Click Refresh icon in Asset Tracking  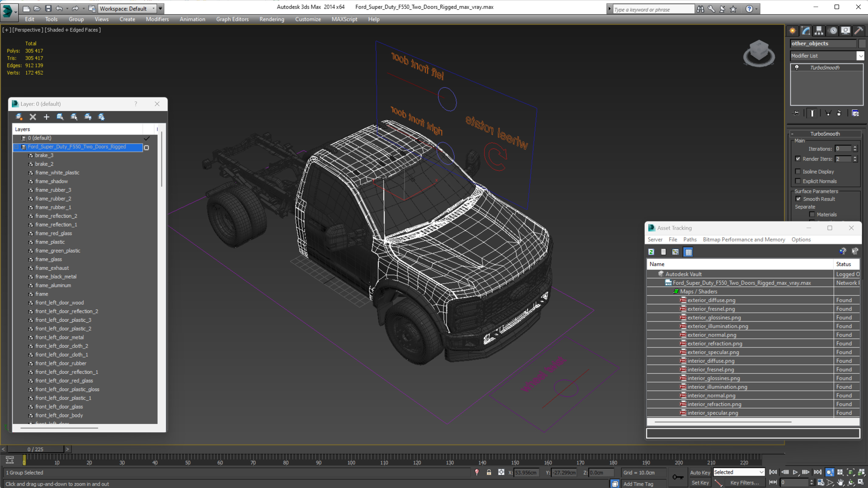tap(651, 252)
